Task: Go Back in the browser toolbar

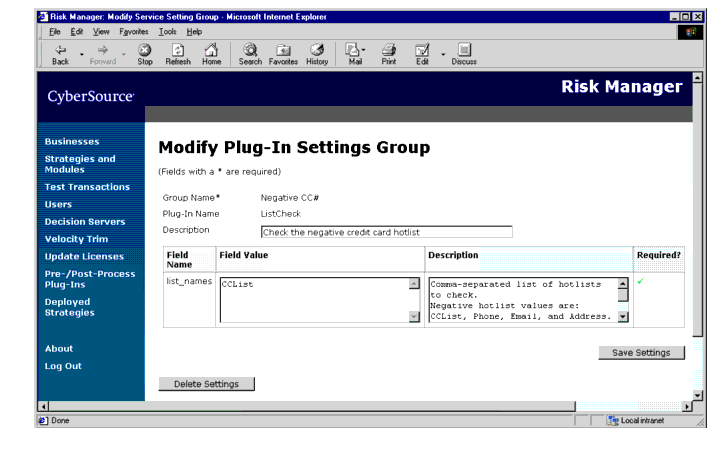Action: pos(60,54)
